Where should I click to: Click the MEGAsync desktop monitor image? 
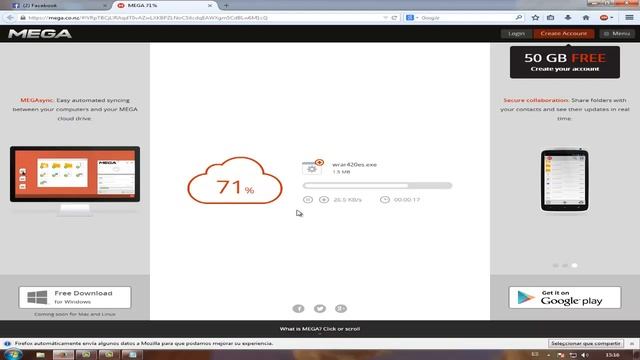pos(75,181)
